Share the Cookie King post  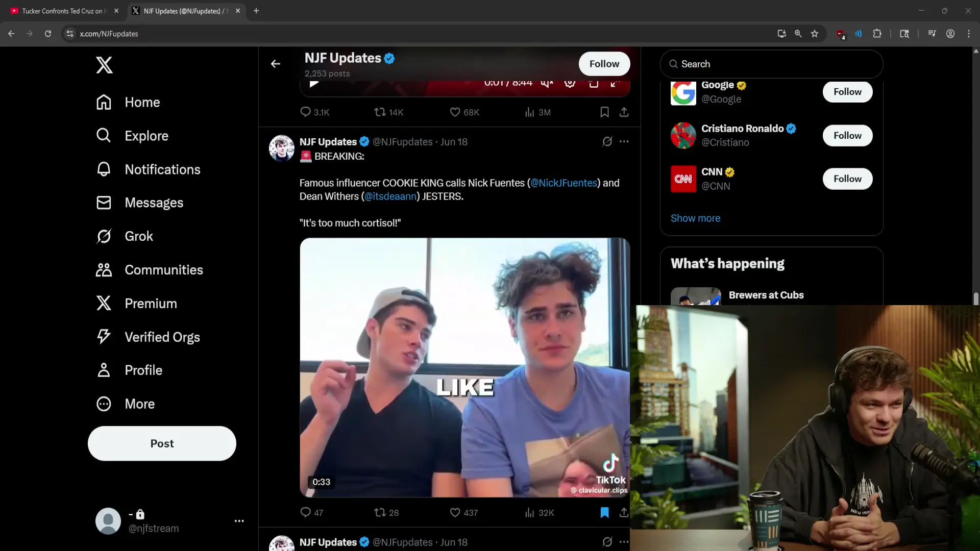(624, 512)
